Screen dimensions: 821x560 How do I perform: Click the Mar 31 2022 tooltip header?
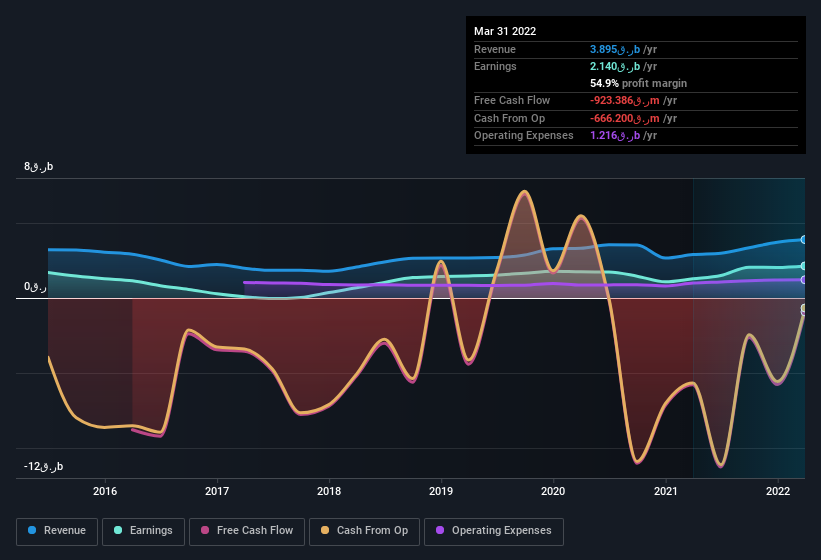tap(505, 31)
